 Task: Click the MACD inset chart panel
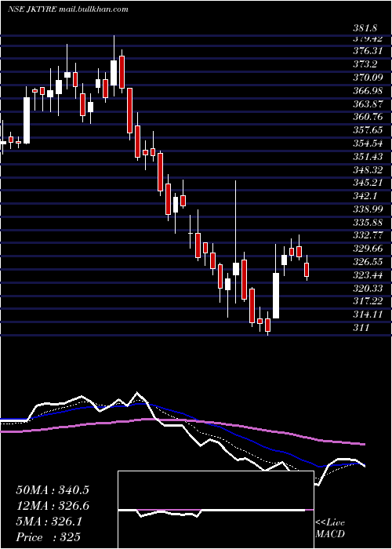point(216,510)
